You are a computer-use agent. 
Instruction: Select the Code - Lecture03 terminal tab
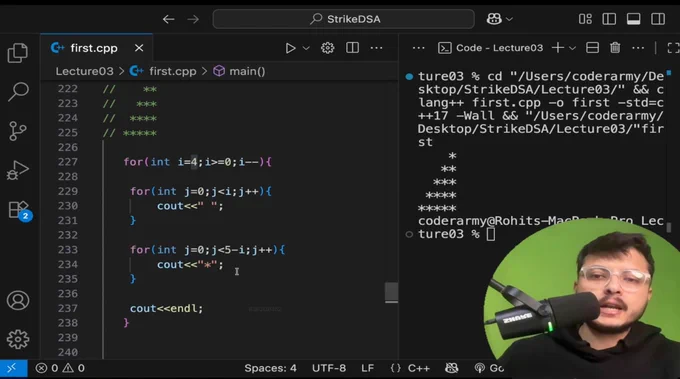pos(490,48)
